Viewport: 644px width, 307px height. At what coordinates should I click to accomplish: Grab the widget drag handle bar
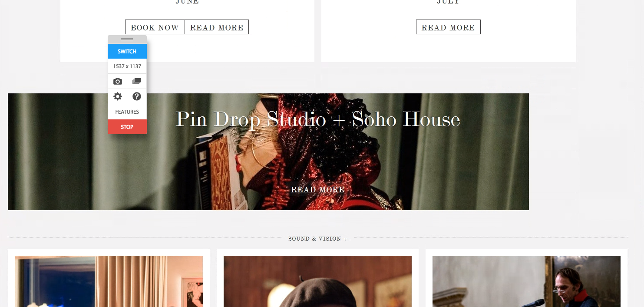127,40
